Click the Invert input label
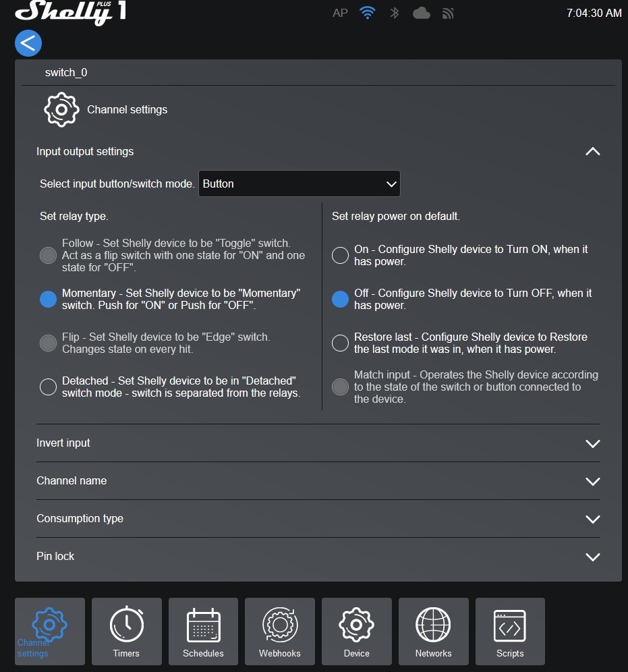Viewport: 628px width, 672px height. (63, 443)
